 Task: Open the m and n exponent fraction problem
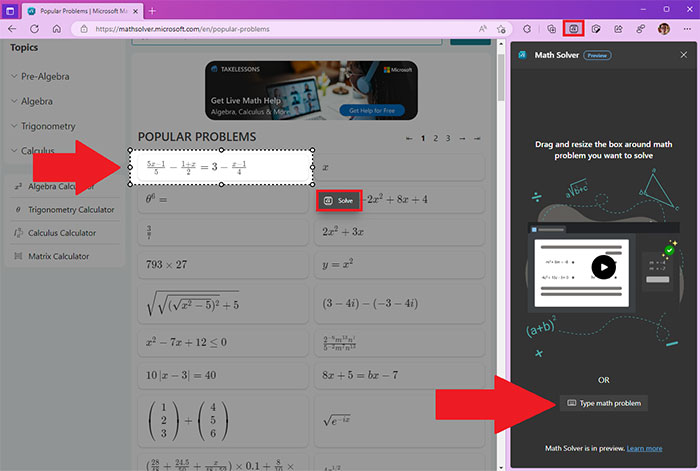click(399, 342)
